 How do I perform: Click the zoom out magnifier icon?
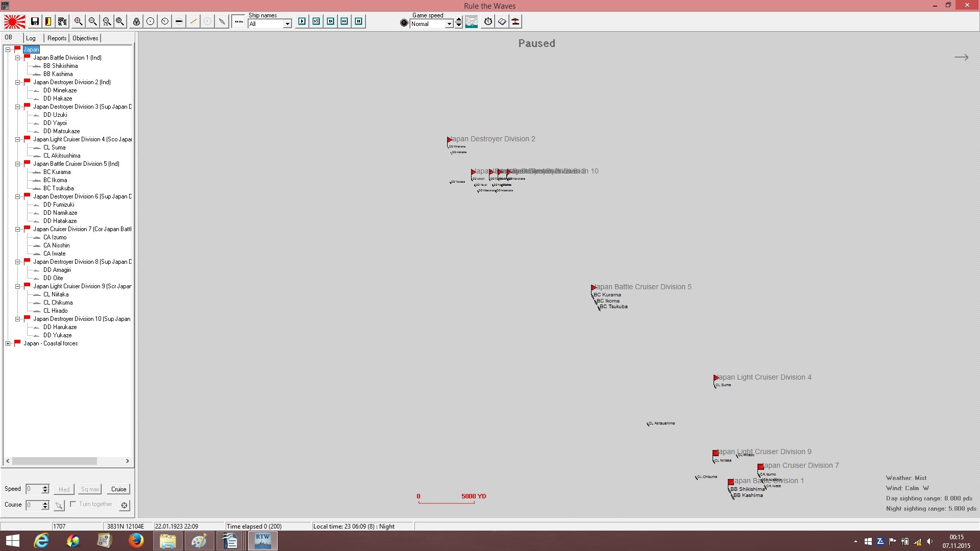click(x=92, y=21)
